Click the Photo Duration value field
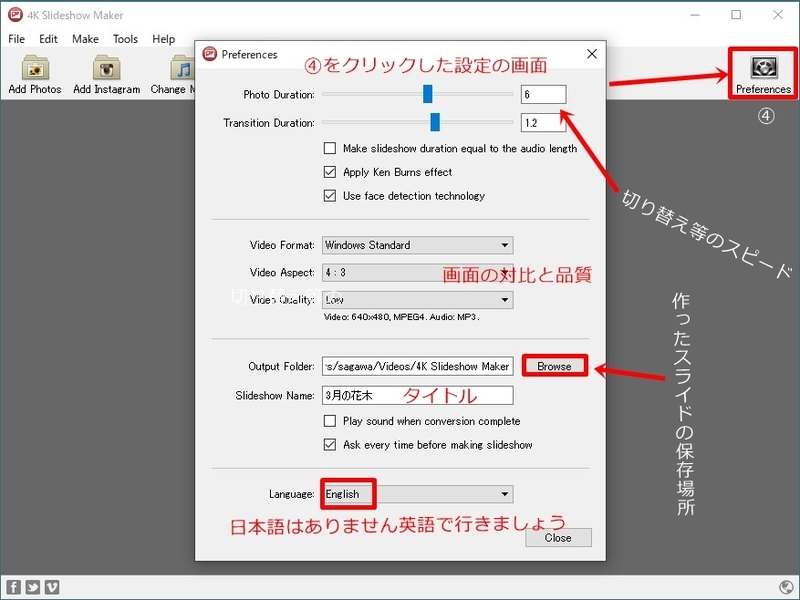The image size is (800, 600). pyautogui.click(x=543, y=94)
